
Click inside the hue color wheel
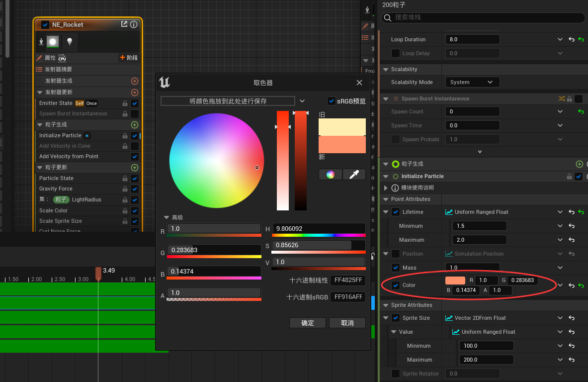(x=217, y=161)
